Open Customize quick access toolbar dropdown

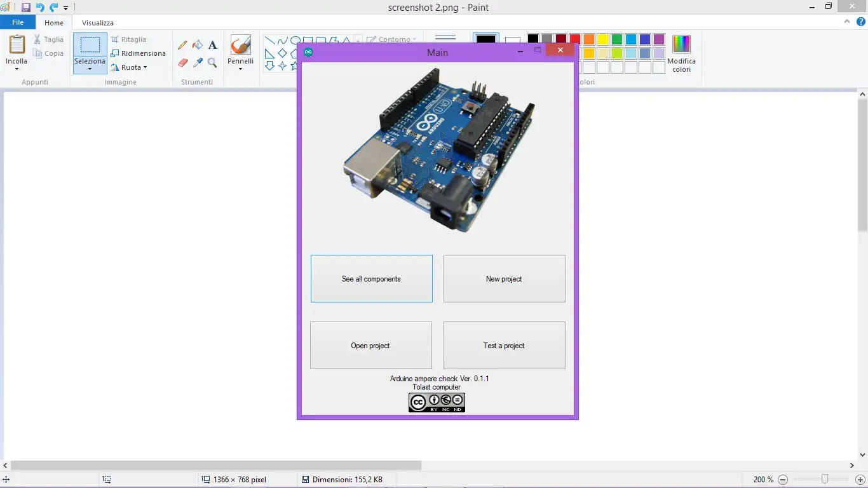pyautogui.click(x=65, y=8)
